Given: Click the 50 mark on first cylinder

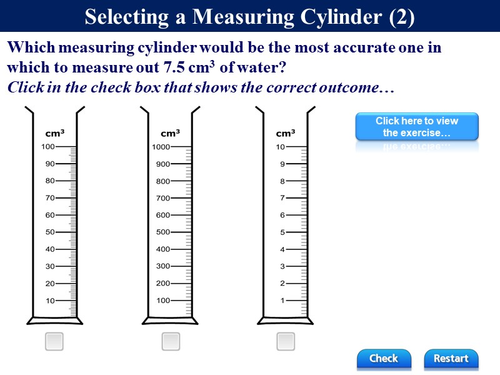Looking at the screenshot, I should pos(50,232).
